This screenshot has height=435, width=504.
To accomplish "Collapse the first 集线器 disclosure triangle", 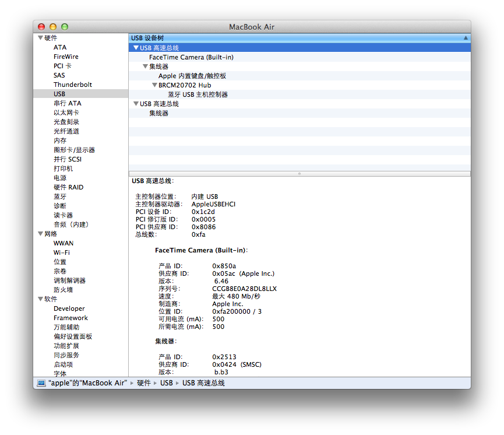I will 145,66.
